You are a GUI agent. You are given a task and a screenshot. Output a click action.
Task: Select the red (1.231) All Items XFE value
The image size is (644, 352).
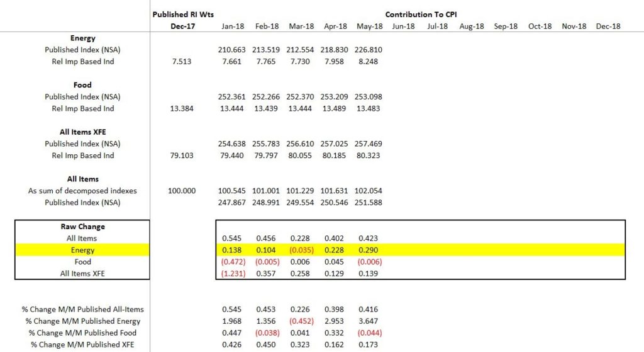[x=233, y=273]
